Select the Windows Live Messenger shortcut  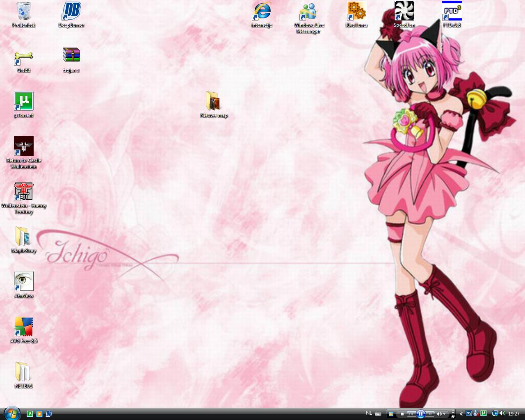pos(309,17)
